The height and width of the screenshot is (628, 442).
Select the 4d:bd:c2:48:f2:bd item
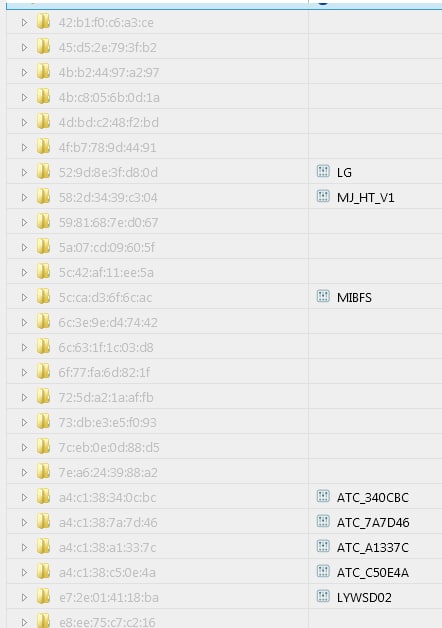click(x=108, y=122)
